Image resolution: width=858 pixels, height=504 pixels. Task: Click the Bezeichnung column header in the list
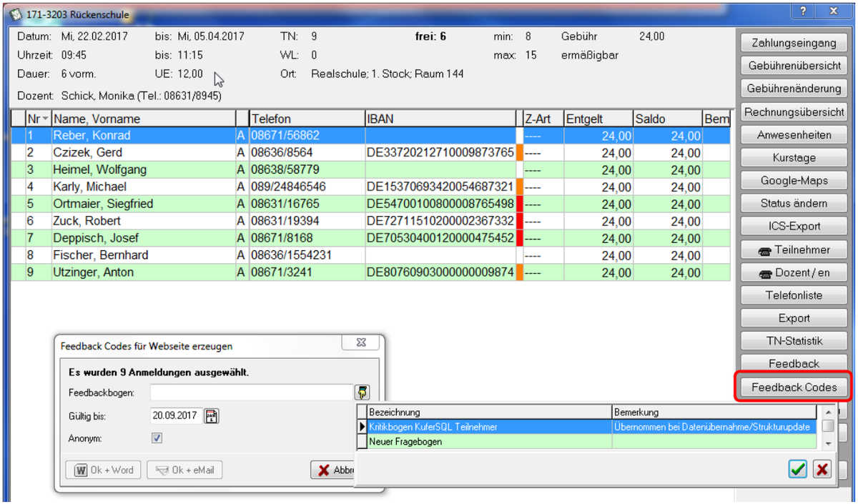490,412
